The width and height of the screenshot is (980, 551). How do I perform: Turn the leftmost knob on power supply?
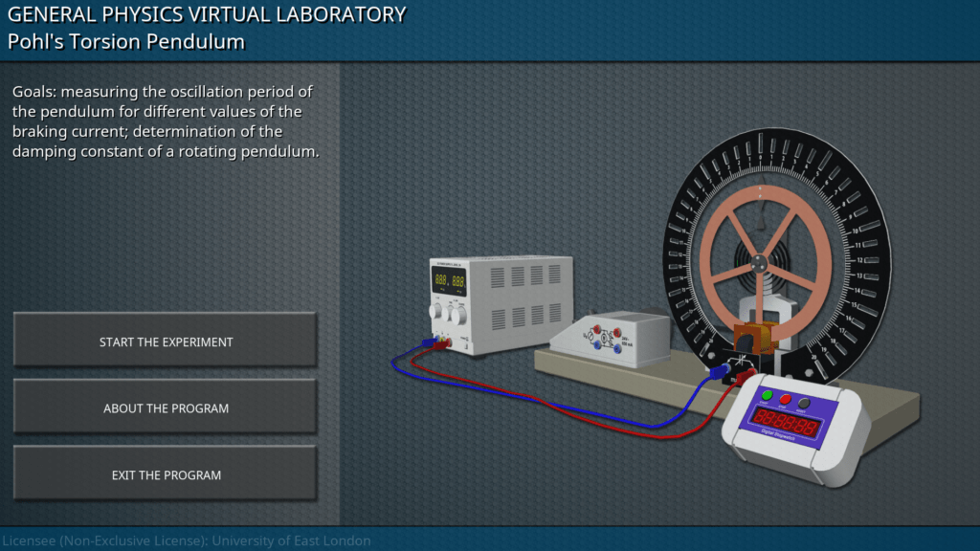tap(437, 312)
